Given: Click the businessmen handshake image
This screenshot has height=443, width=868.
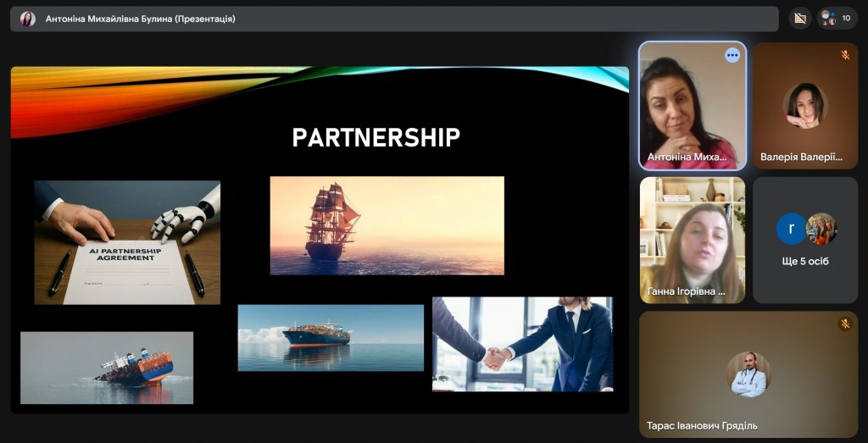Looking at the screenshot, I should point(522,344).
